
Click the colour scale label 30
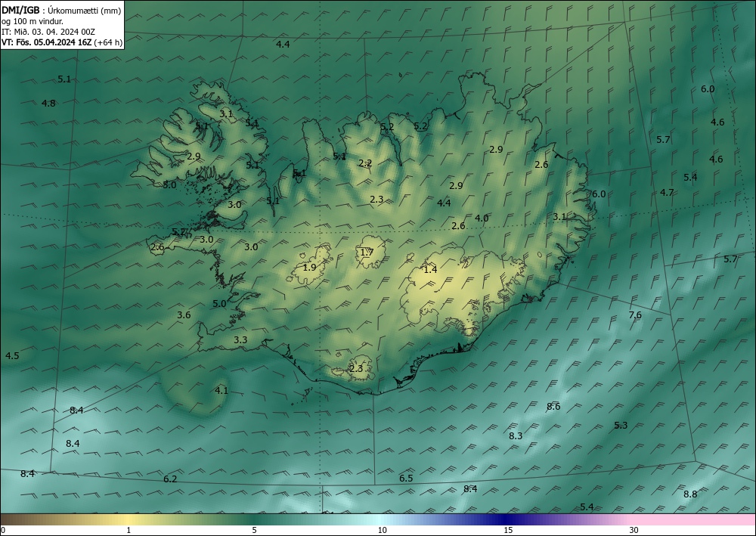click(634, 531)
